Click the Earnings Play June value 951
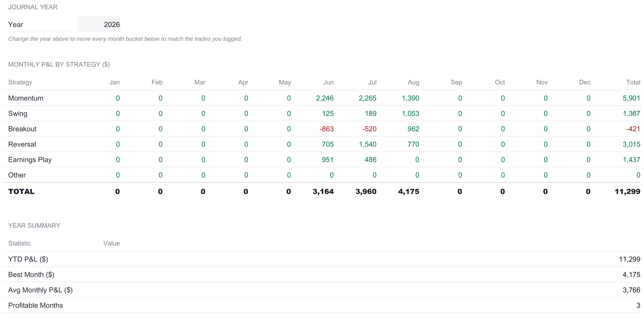This screenshot has width=644, height=318. pos(328,160)
